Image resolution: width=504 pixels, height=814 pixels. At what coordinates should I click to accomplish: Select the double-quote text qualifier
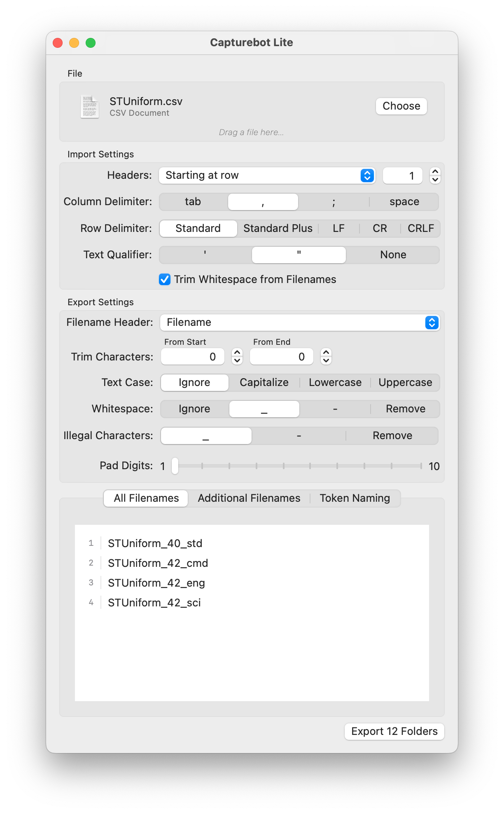(299, 255)
